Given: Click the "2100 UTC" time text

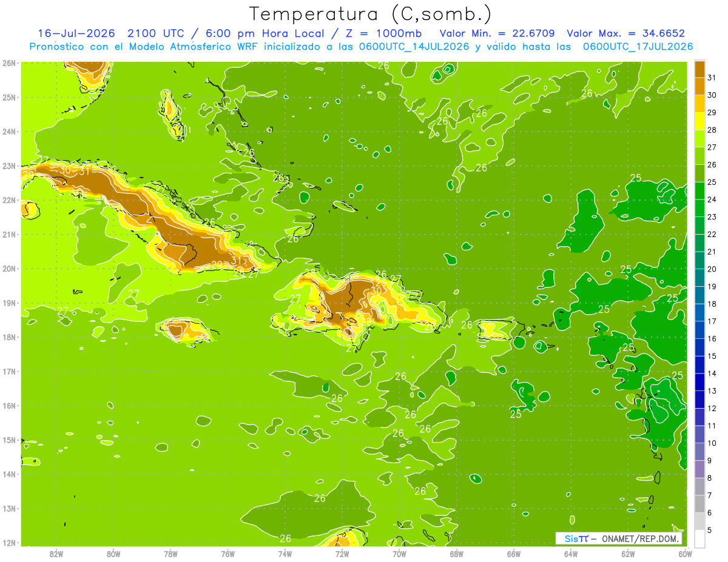Looking at the screenshot, I should tap(155, 34).
